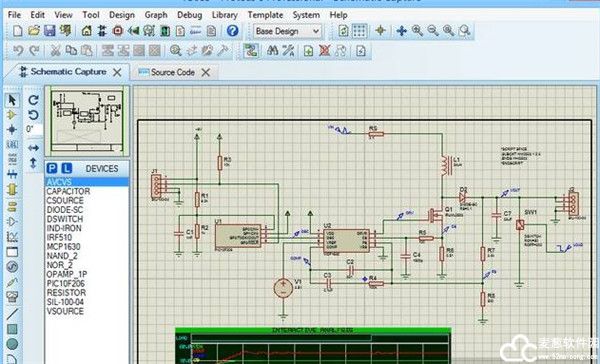
Task: Zoom in on the schematic
Action: coord(417,31)
